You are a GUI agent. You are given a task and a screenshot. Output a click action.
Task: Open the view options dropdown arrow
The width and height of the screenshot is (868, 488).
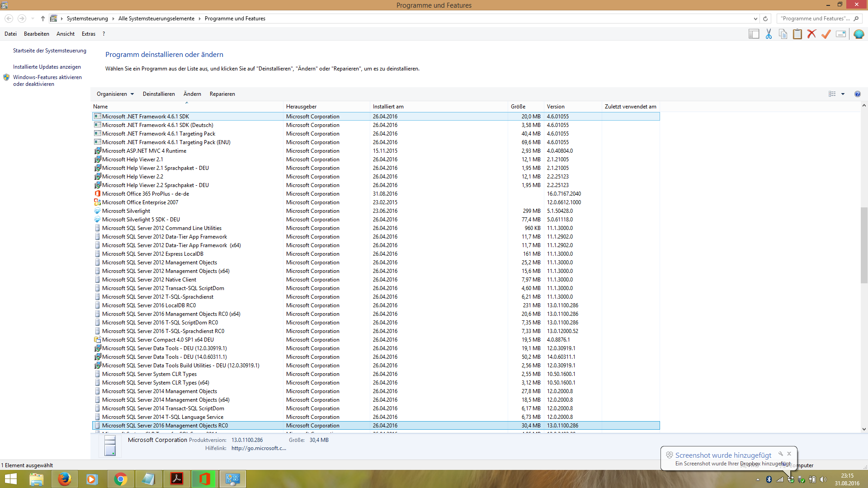[843, 94]
